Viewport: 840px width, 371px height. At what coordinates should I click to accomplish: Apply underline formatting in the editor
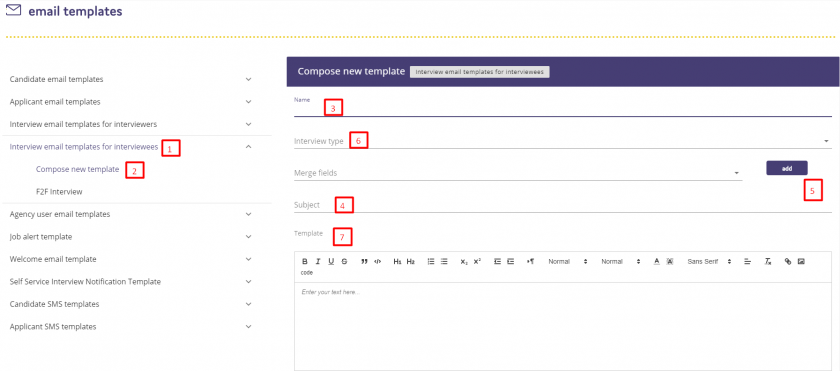coord(331,261)
